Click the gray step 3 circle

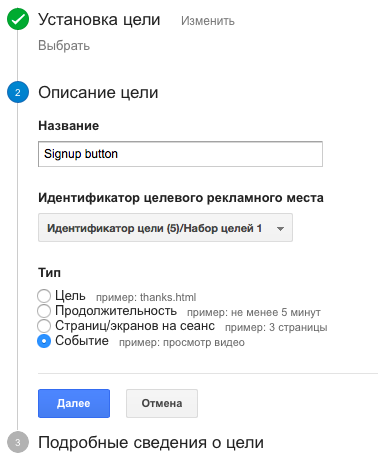click(x=18, y=442)
